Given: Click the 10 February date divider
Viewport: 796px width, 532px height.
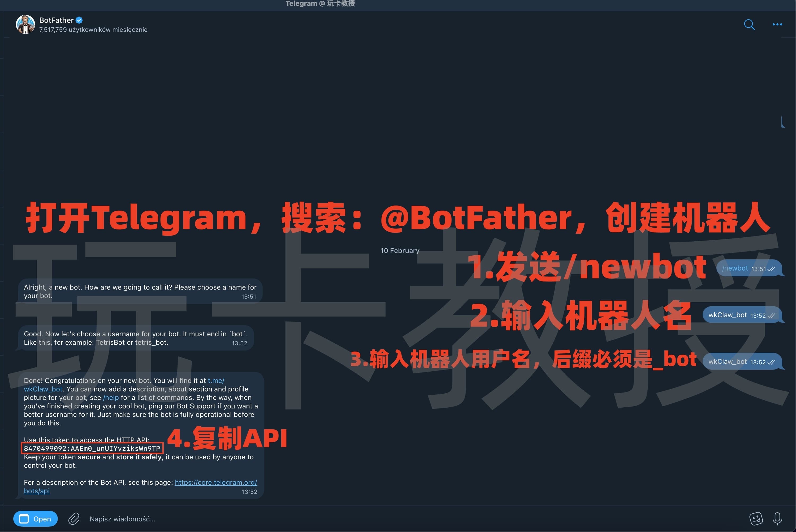Looking at the screenshot, I should (x=400, y=250).
